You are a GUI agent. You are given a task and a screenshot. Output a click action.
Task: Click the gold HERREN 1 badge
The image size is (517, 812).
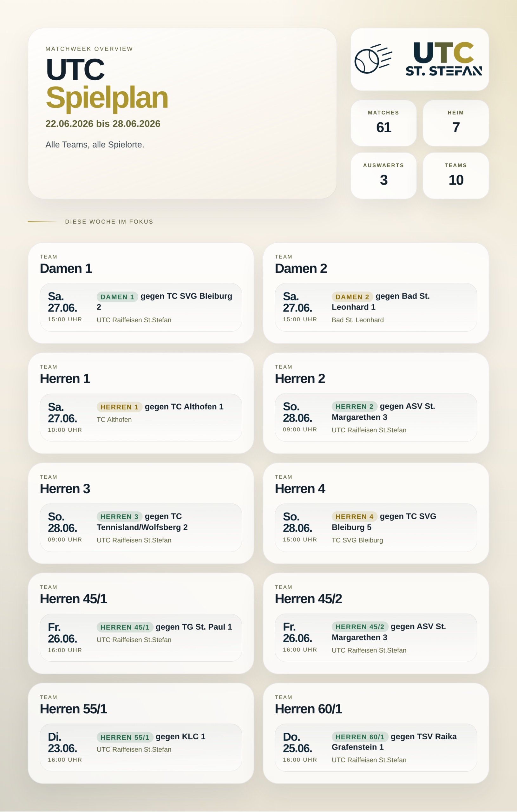tap(119, 407)
